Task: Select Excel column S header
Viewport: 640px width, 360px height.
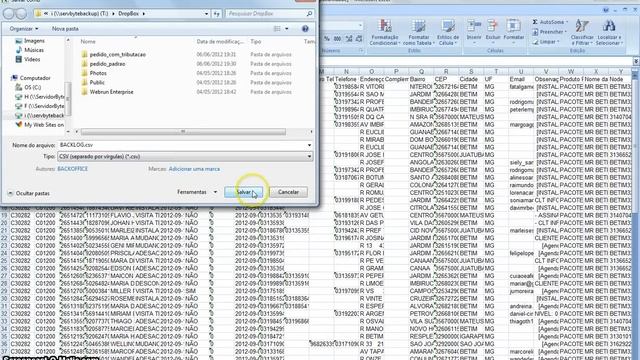Action: coord(471,71)
